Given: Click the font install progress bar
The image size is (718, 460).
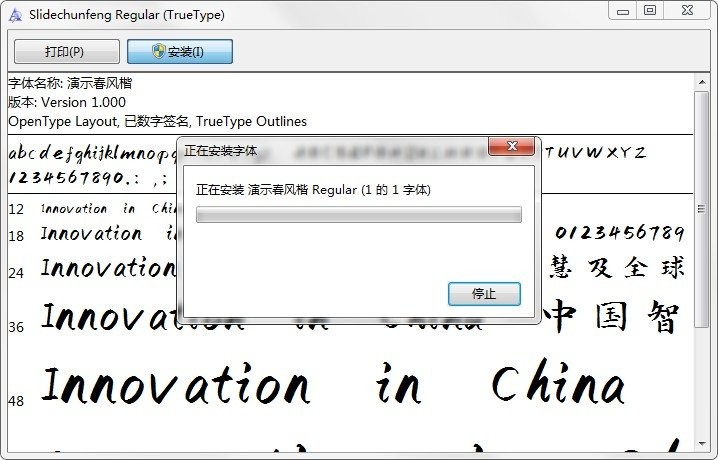Looking at the screenshot, I should click(359, 214).
